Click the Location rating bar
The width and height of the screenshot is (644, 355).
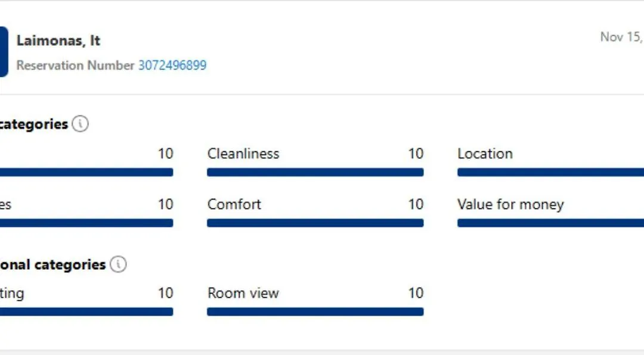point(550,172)
